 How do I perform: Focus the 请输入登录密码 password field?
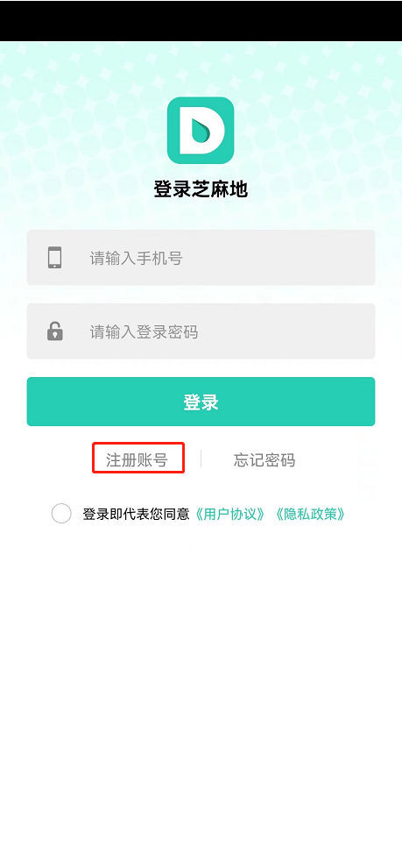click(201, 331)
